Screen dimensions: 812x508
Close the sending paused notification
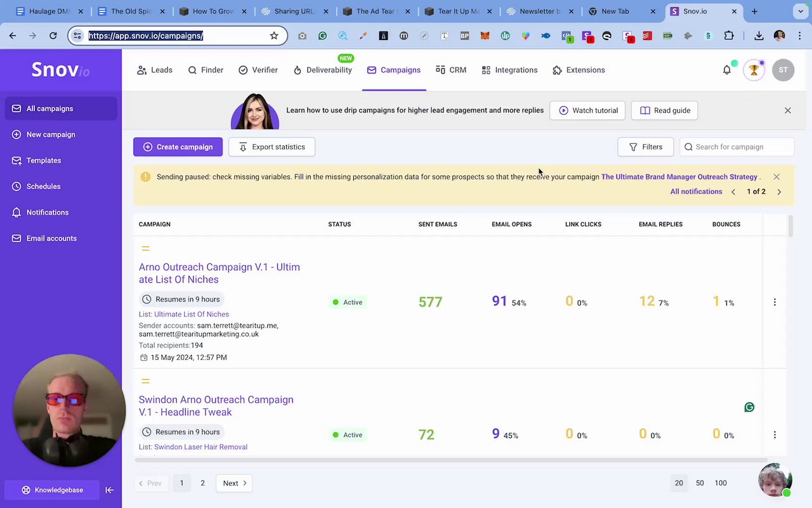click(x=776, y=177)
